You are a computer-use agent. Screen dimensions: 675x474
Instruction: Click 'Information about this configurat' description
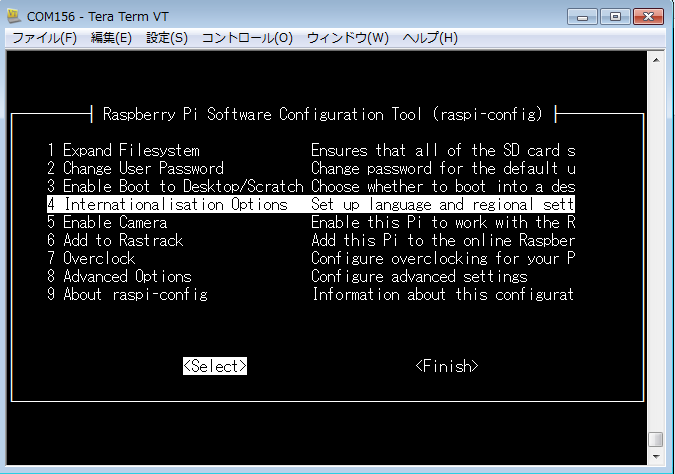coord(443,294)
